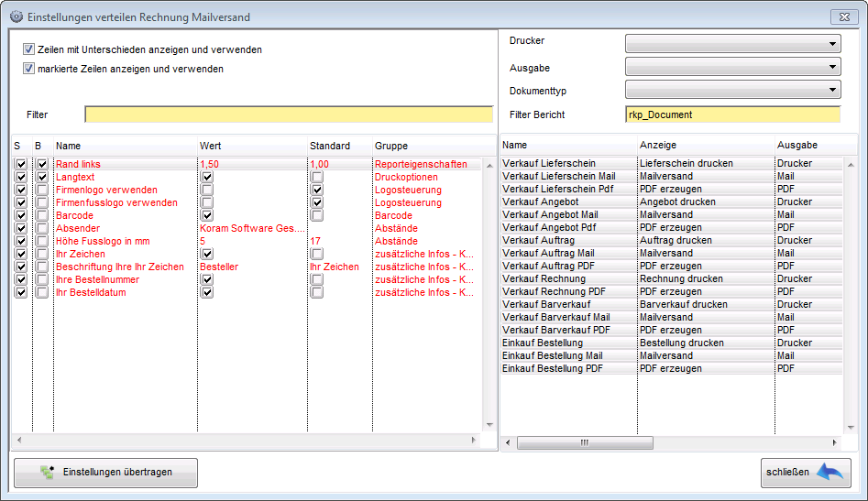Select the 'Verkauf Lieferschein Mail' row
Image resolution: width=868 pixels, height=501 pixels.
click(x=672, y=177)
